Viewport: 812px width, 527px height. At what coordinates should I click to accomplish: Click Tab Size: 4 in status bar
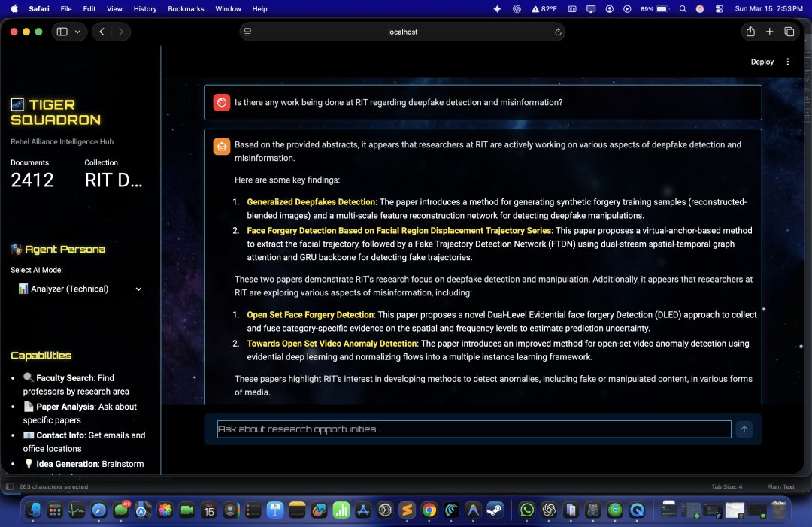point(726,487)
